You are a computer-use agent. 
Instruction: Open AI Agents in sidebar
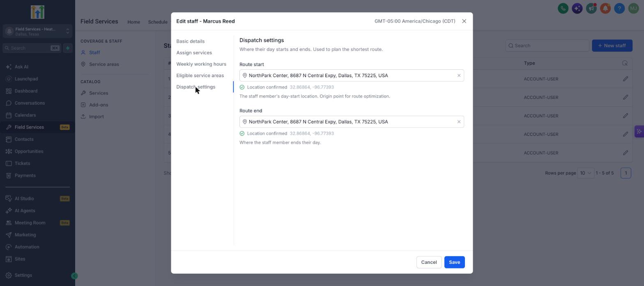tap(37, 211)
